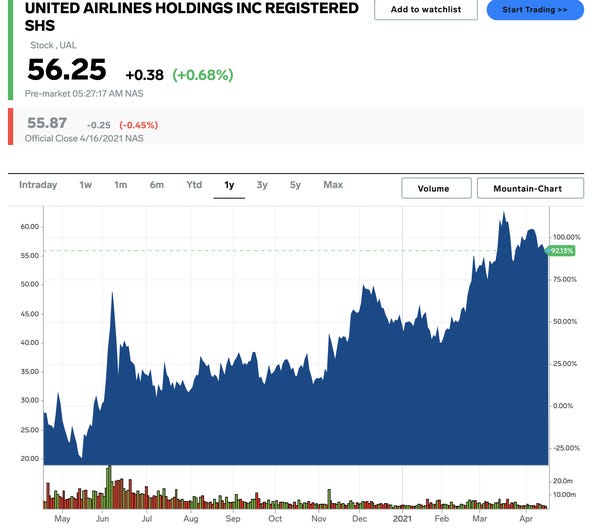The image size is (600, 529).
Task: Click the Oct date axis label
Action: click(x=275, y=519)
